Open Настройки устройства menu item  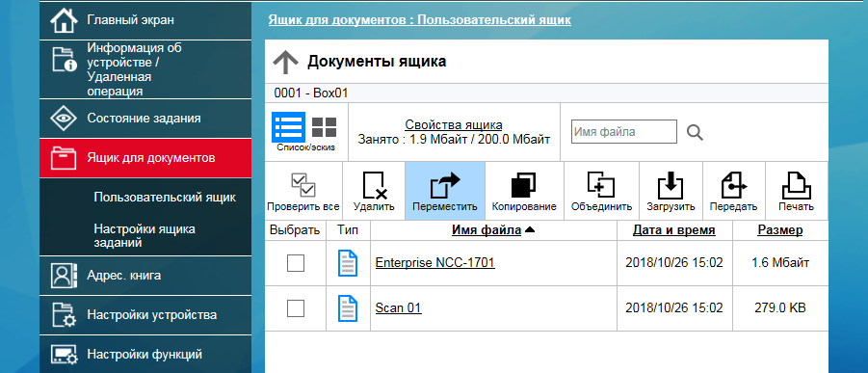click(145, 315)
